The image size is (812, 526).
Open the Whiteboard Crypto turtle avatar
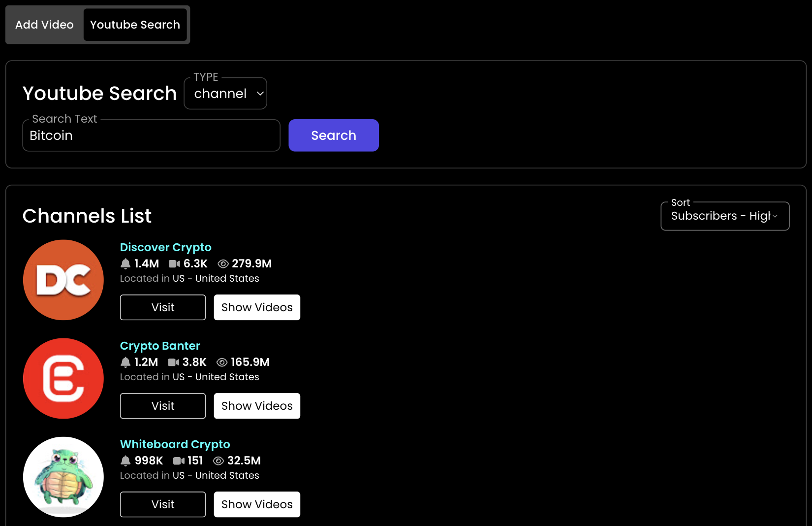[x=63, y=477]
